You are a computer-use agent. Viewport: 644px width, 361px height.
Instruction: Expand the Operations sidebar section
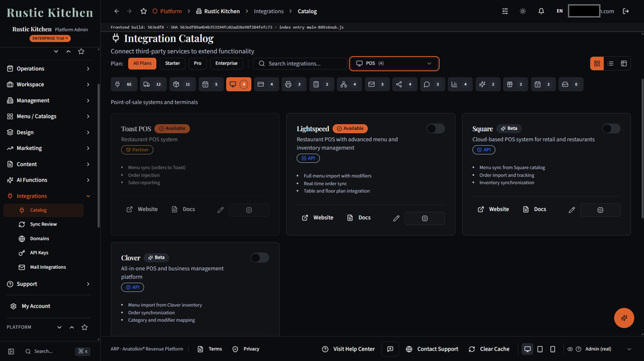(x=48, y=68)
